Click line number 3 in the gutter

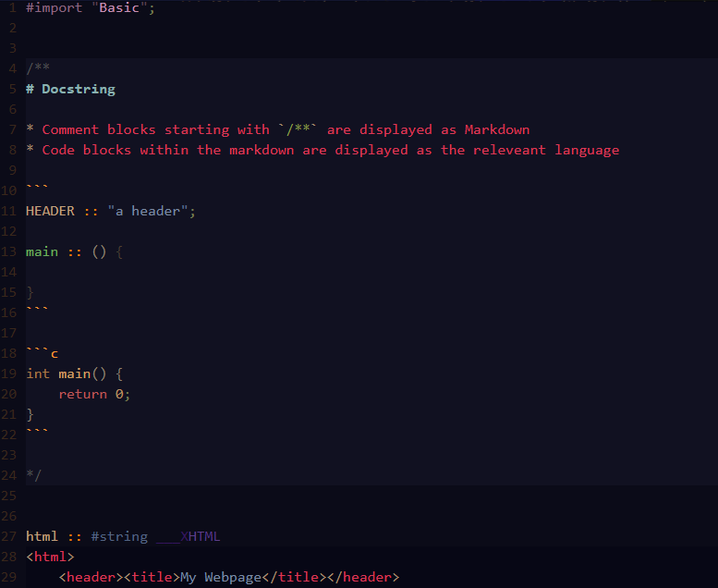(x=13, y=48)
